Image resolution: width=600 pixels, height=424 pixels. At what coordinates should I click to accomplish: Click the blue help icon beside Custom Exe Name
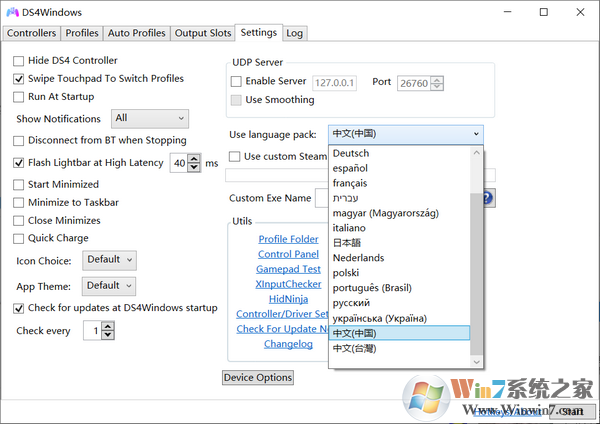point(489,198)
